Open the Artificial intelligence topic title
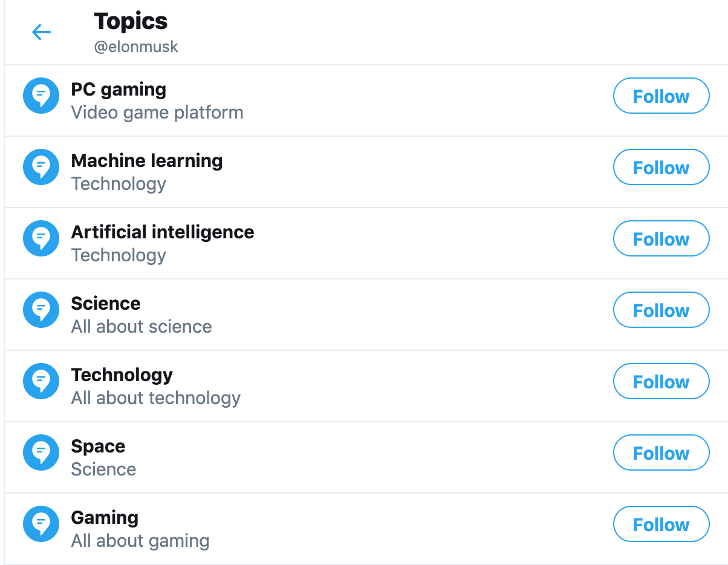The width and height of the screenshot is (728, 565). click(163, 232)
